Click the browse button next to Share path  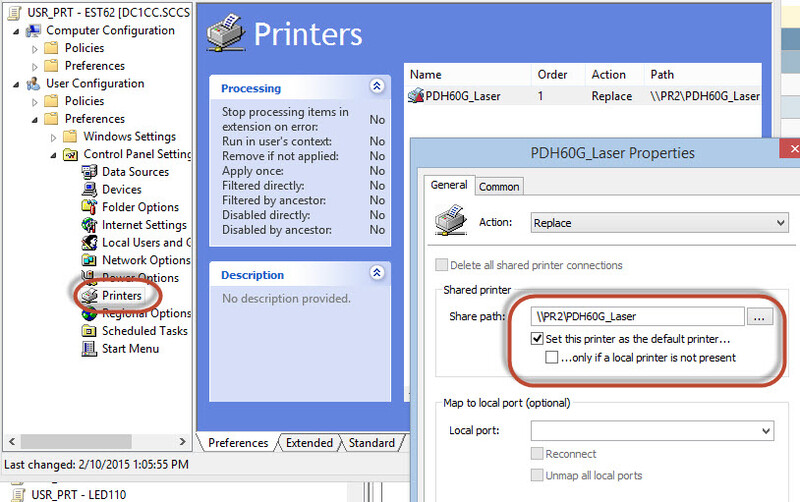[760, 316]
